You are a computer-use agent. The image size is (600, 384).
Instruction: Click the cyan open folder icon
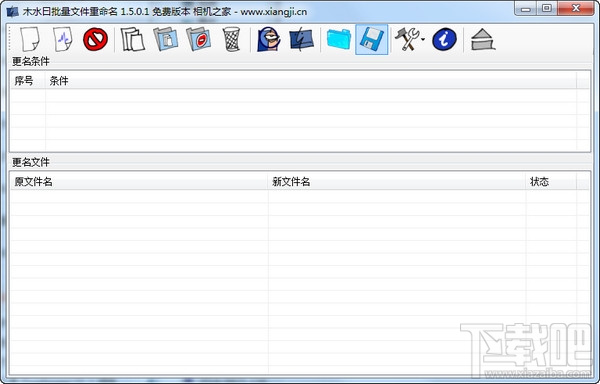coord(339,39)
